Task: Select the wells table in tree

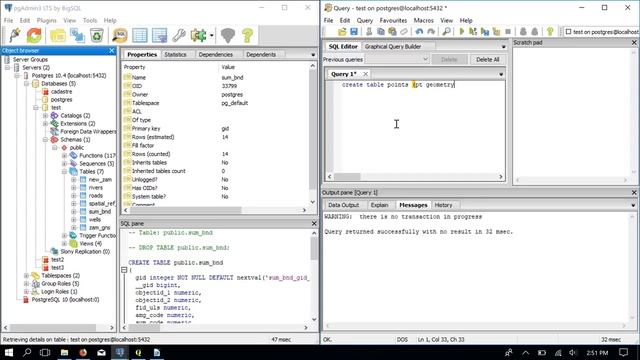Action: [95, 220]
